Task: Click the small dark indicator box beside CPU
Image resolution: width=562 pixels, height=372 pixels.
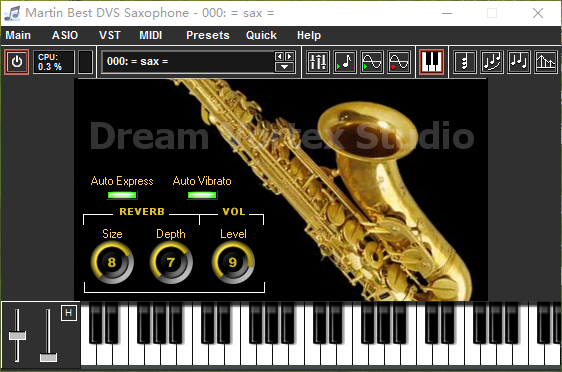Action: click(x=85, y=62)
